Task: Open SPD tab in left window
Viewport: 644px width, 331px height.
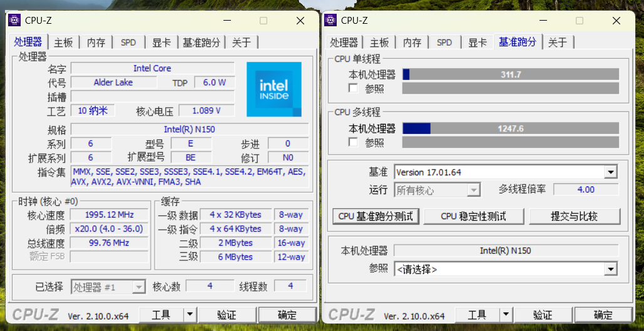Action: click(x=128, y=43)
